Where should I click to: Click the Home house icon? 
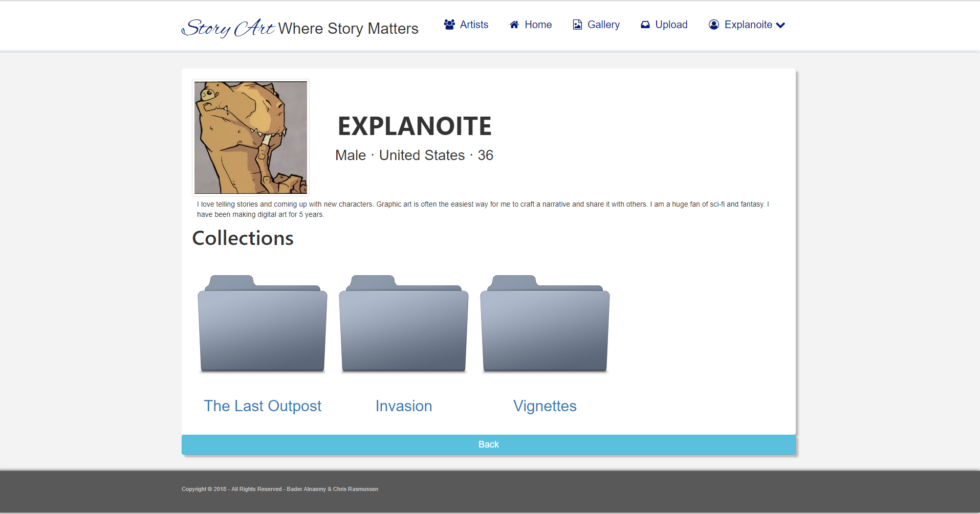point(514,25)
